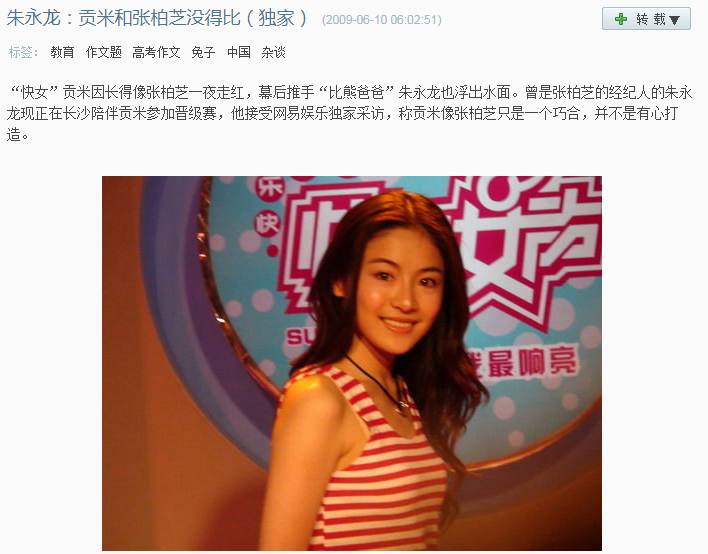The width and height of the screenshot is (708, 554).
Task: Click the 转载 repost button label
Action: [x=651, y=19]
